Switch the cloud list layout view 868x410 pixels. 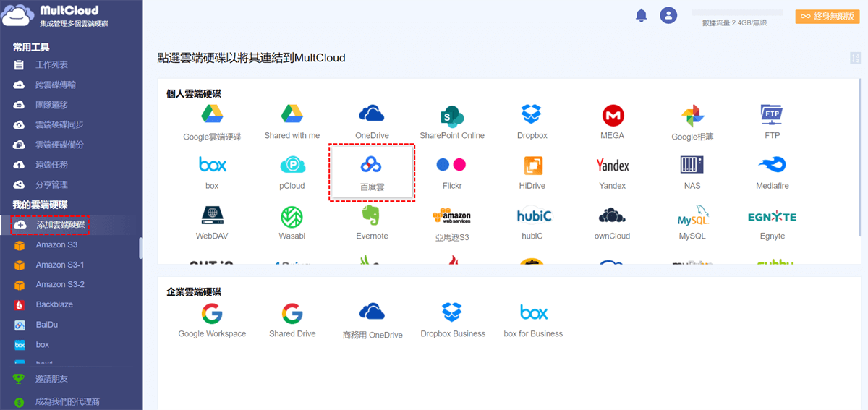tap(856, 59)
